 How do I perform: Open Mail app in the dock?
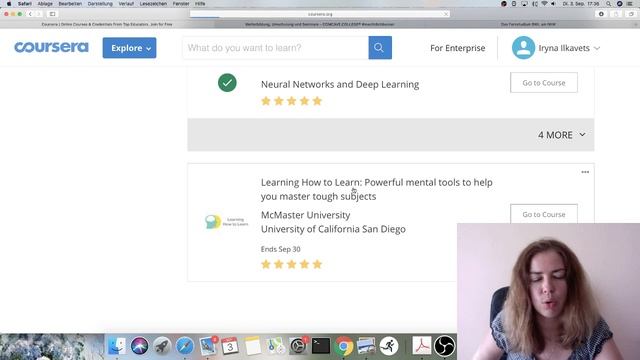[208, 346]
